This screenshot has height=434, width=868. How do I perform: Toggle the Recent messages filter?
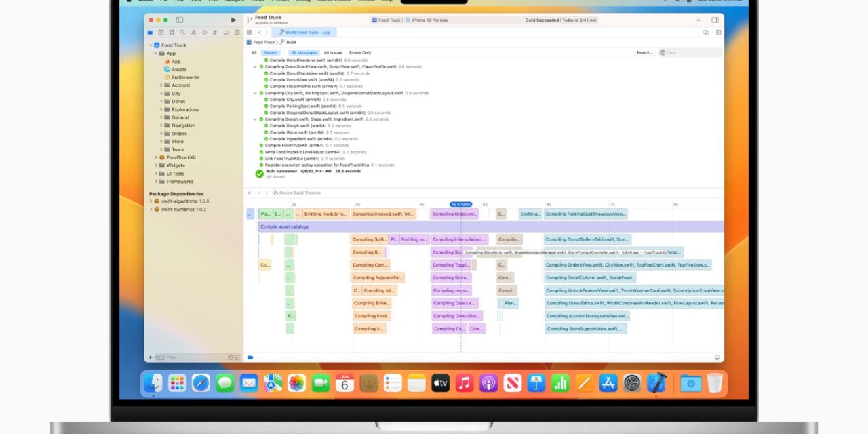click(270, 52)
